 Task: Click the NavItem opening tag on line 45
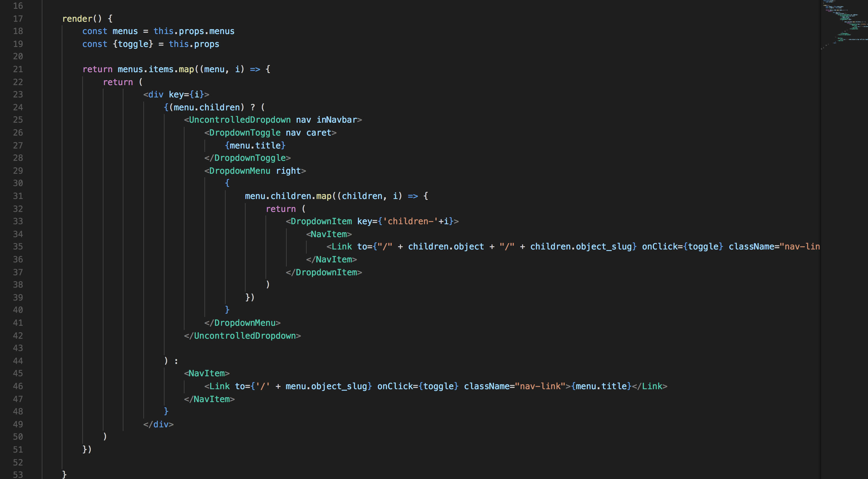coord(206,373)
